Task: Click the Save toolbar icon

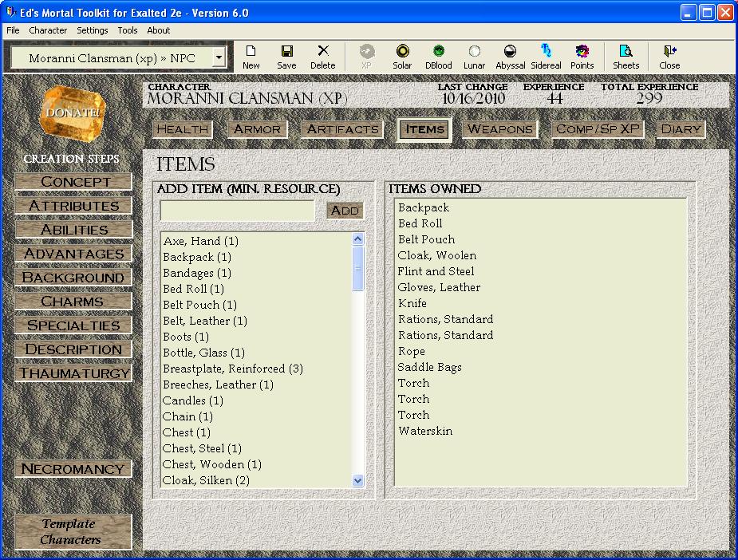Action: coord(286,56)
